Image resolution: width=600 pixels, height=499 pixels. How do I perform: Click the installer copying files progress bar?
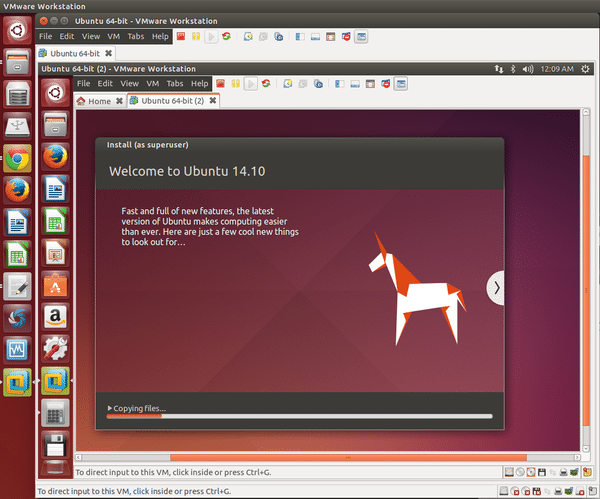point(300,416)
